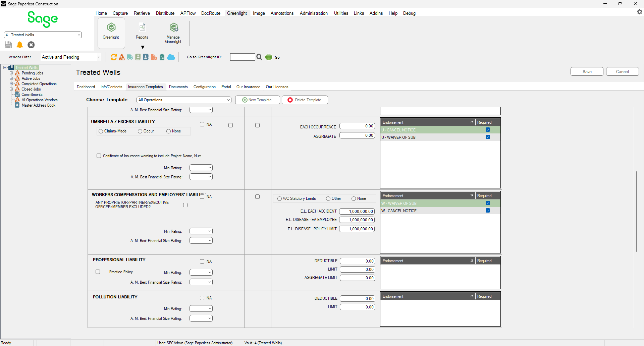
Task: Click the orange notification bell icon
Action: pyautogui.click(x=20, y=45)
